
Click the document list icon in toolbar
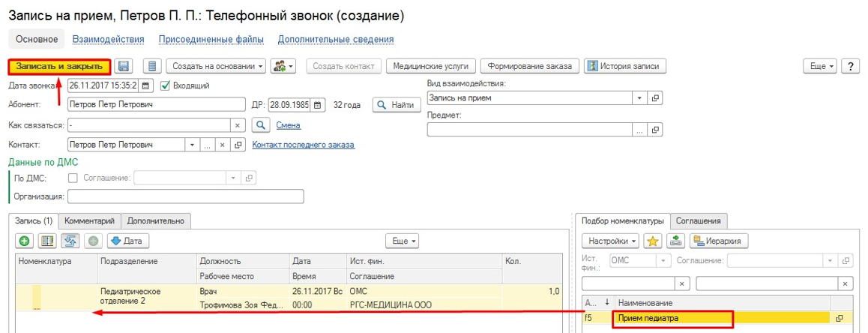click(152, 66)
